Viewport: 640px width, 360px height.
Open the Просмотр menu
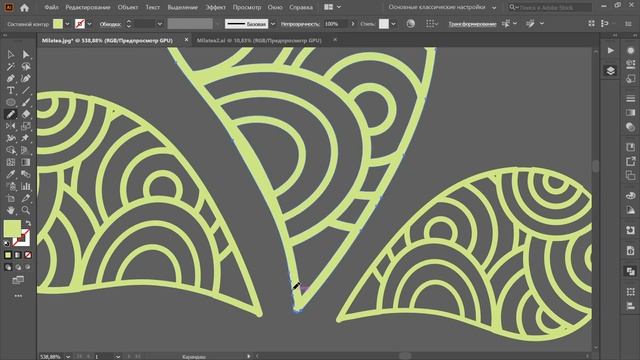click(247, 7)
